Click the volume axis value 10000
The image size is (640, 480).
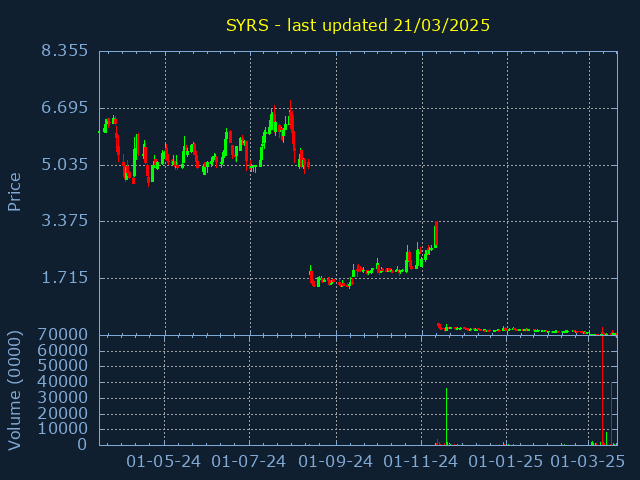pyautogui.click(x=62, y=429)
